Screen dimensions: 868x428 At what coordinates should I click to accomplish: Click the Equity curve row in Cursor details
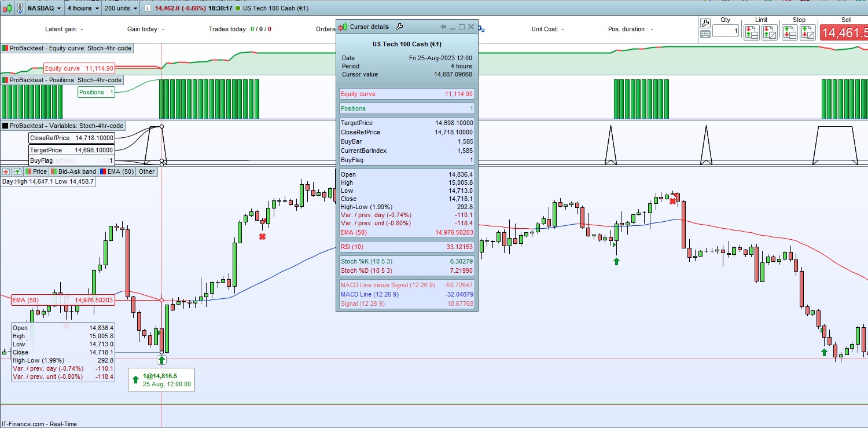click(x=407, y=94)
